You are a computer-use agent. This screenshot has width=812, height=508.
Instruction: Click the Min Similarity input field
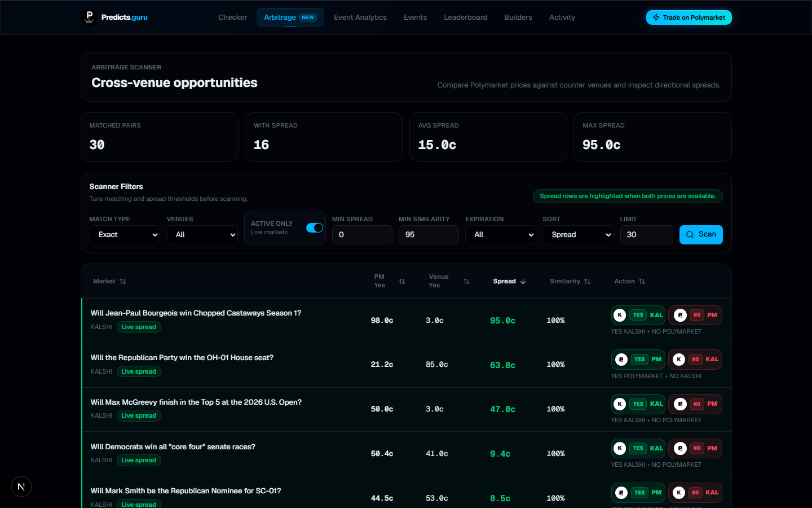pos(429,235)
